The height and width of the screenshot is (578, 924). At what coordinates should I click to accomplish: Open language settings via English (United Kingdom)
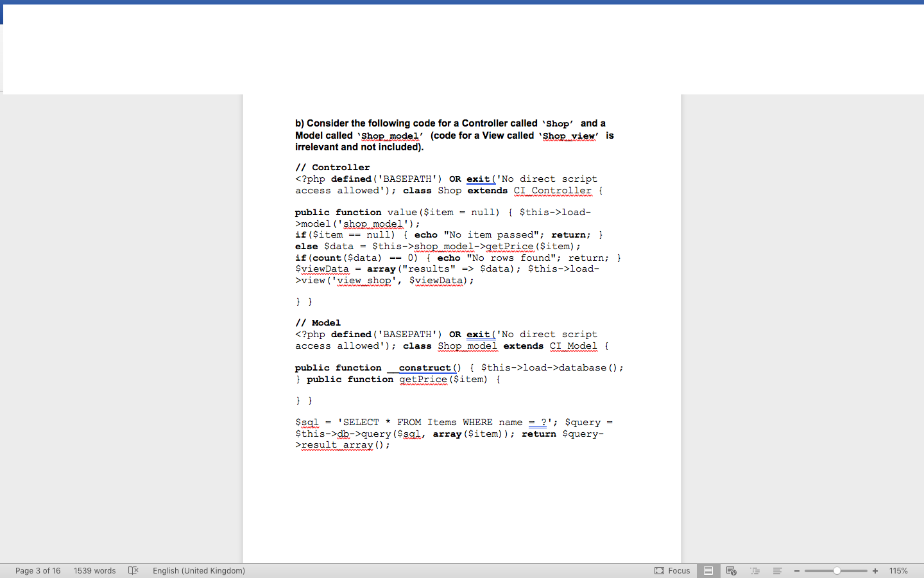click(198, 570)
